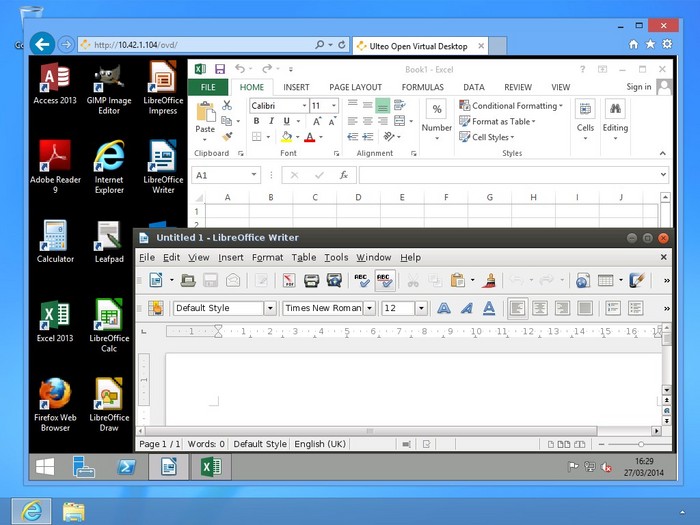
Task: Click the Excel Format Painter icon
Action: click(x=227, y=137)
